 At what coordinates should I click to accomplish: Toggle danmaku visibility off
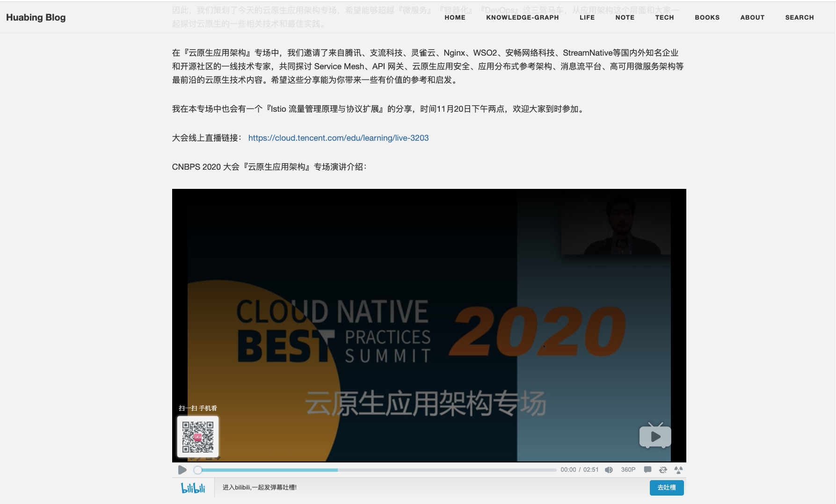click(x=663, y=469)
